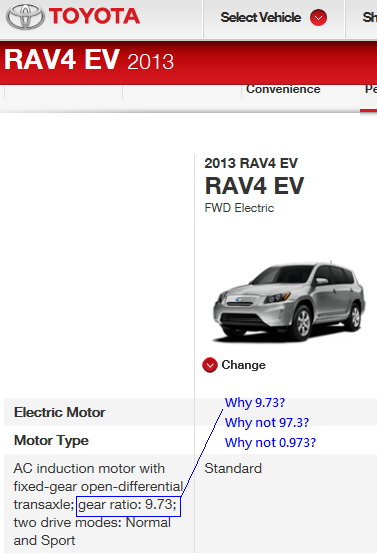Click the AC induction motor description text
This screenshot has height=559, width=377.
(x=98, y=504)
